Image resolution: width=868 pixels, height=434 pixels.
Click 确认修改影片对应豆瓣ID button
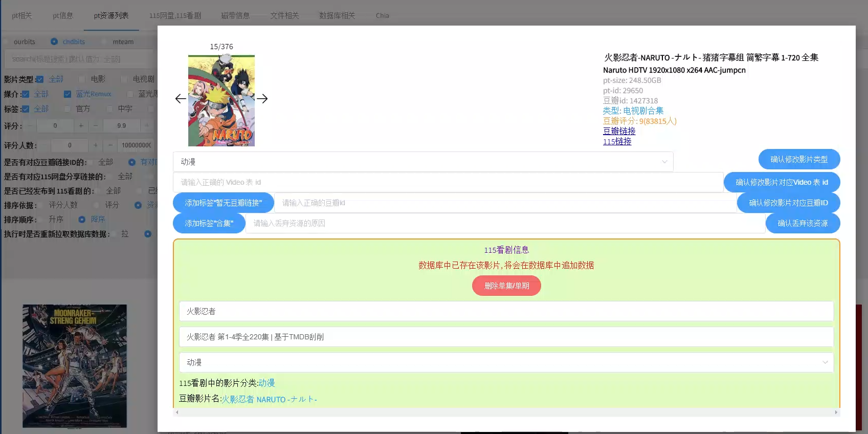click(x=788, y=203)
